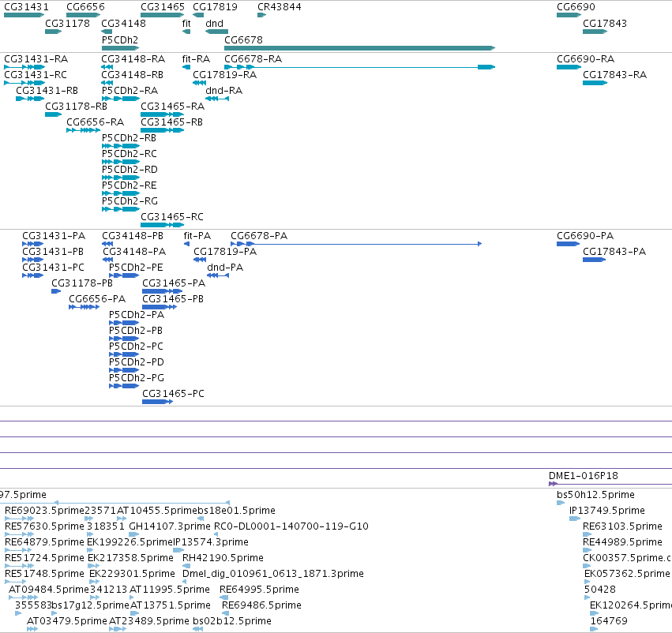
Task: Click EST RE57630.5prime
Action: 44,526
